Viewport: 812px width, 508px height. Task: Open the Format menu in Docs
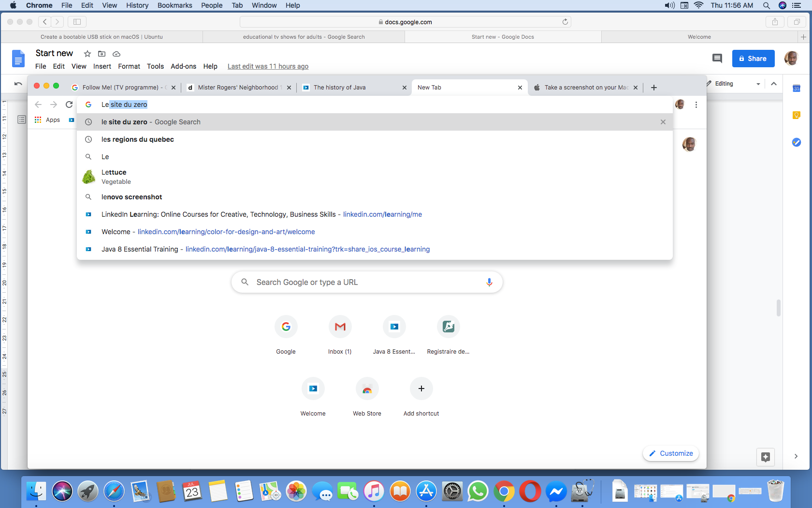pyautogui.click(x=129, y=66)
